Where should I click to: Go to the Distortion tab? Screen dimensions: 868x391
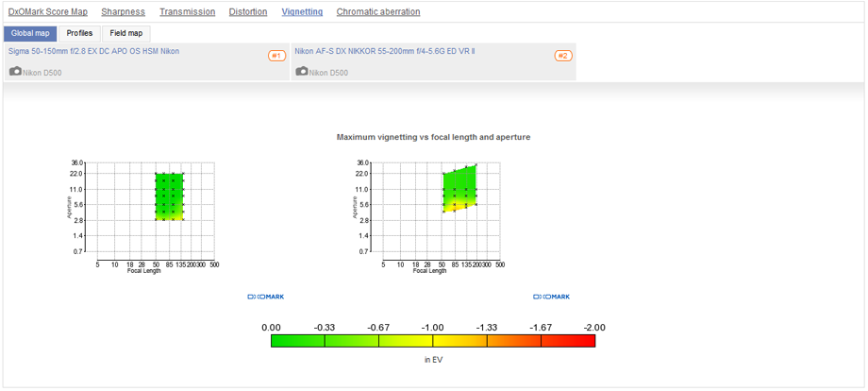coord(248,11)
